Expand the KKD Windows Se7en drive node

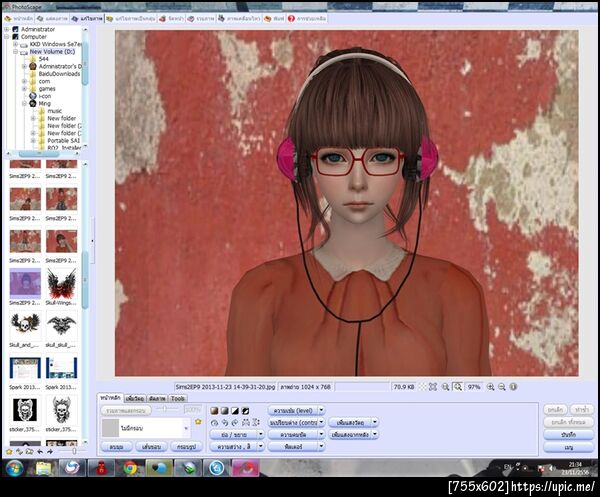(16, 44)
